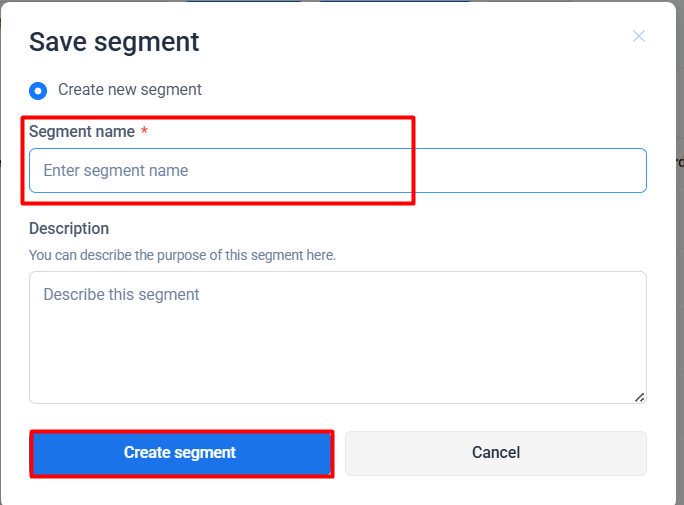Click the Description label
Image resolution: width=684 pixels, height=505 pixels.
tap(69, 229)
